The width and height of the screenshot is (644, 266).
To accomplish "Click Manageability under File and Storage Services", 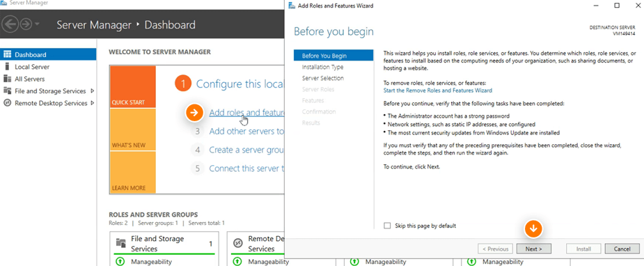I will click(x=151, y=262).
